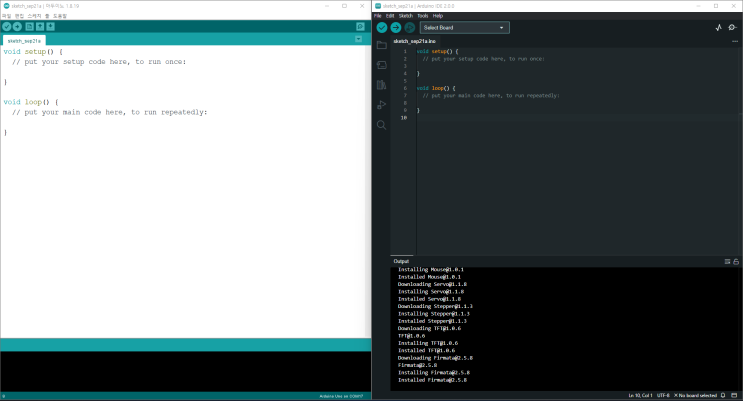Click 'Downloading Servo@1.1.8' output line

(432, 284)
